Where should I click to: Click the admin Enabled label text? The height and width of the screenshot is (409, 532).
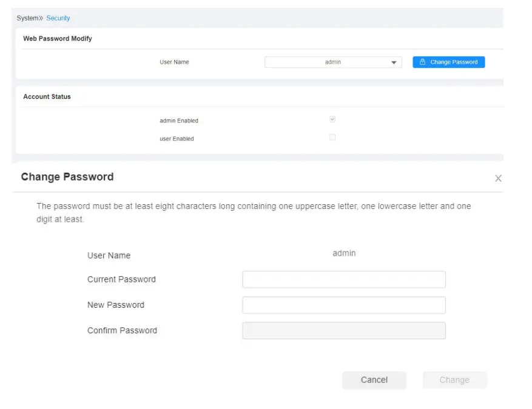click(x=179, y=121)
